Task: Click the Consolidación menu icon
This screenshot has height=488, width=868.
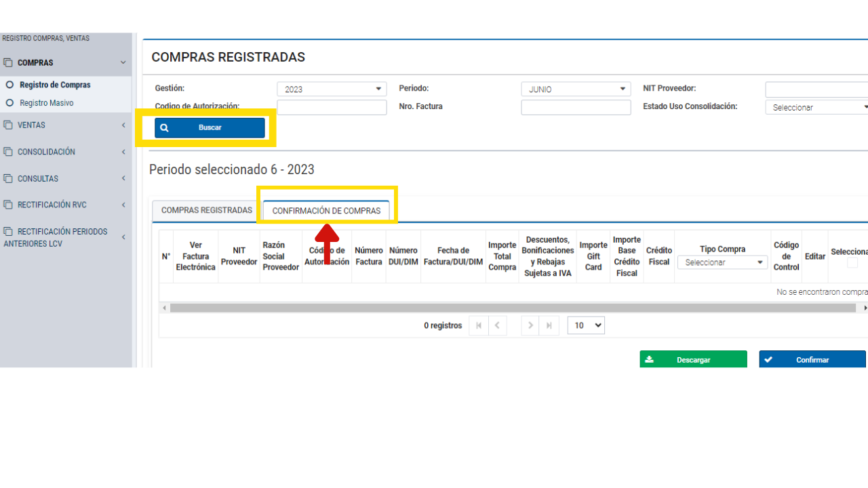Action: (8, 152)
